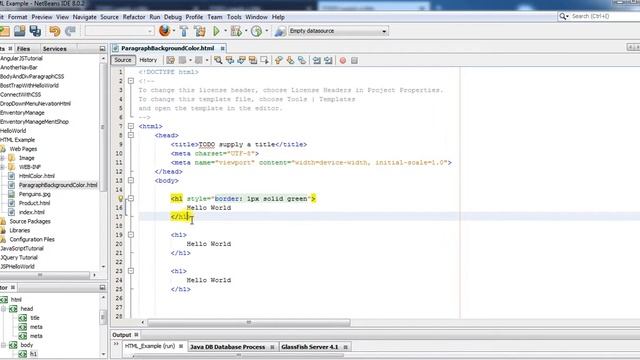Open the Debug menu
This screenshot has width=640, height=360.
coord(173,17)
